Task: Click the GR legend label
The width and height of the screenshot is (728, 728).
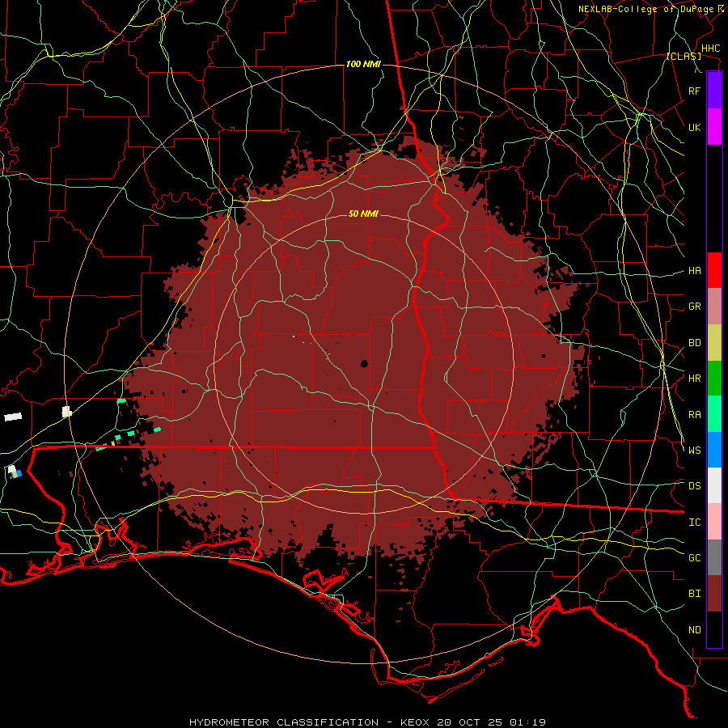Action: click(695, 307)
